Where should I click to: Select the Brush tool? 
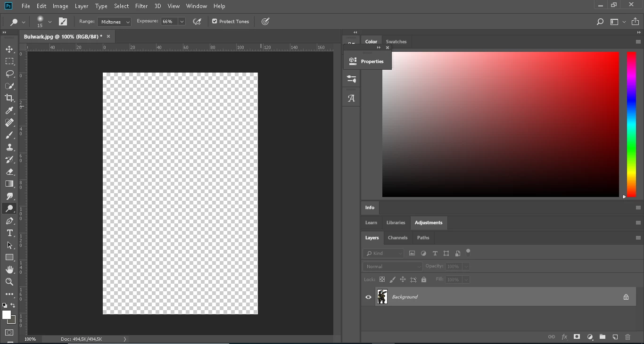9,135
